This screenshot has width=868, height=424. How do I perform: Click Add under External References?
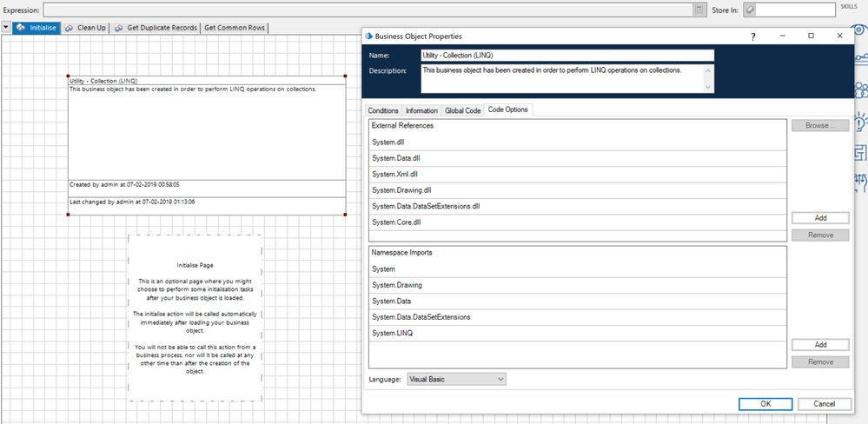[x=819, y=218]
